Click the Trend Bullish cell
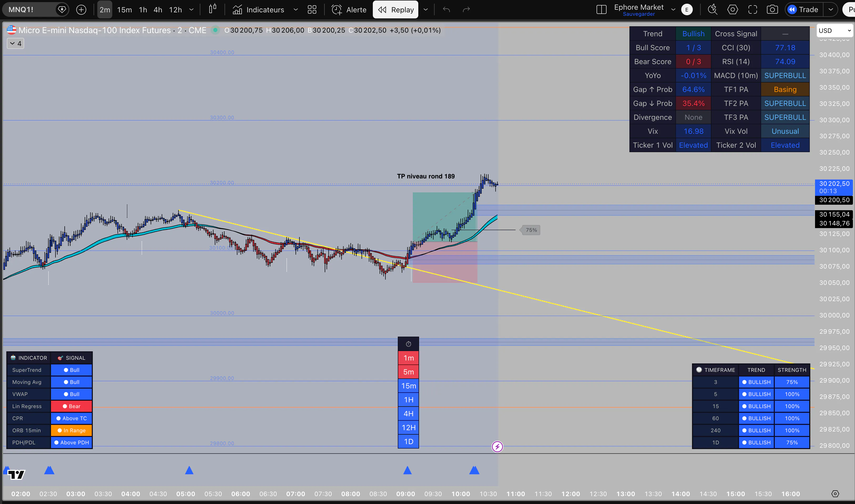This screenshot has width=855, height=504. point(693,34)
